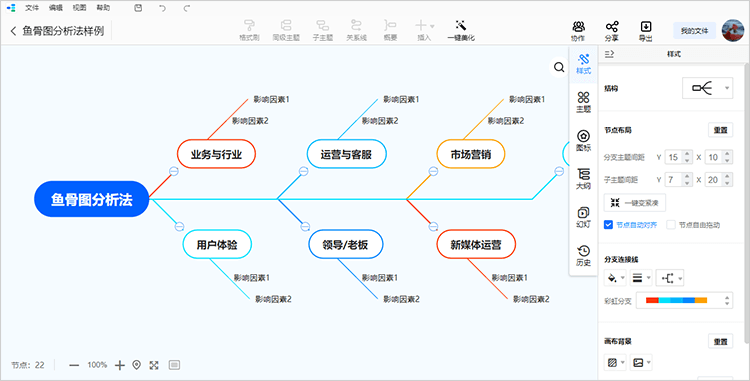Viewport: 750px width, 381px height.
Task: Open the 视图 menu
Action: pyautogui.click(x=79, y=8)
